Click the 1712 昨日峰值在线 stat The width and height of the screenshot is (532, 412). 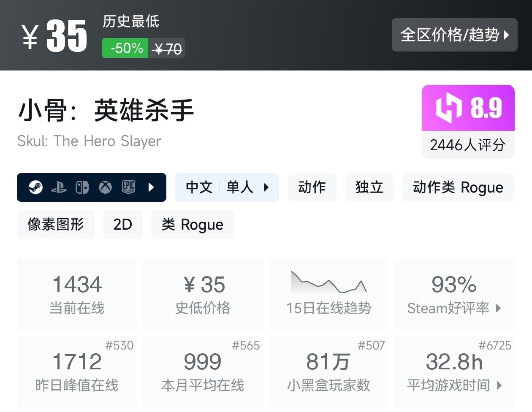tap(77, 371)
